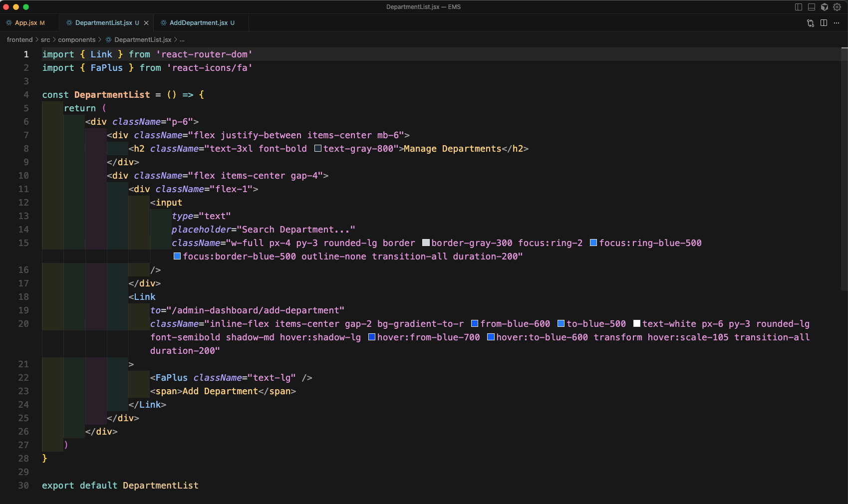848x504 pixels.
Task: Open color picker for text-gray-800 swatch
Action: 318,148
